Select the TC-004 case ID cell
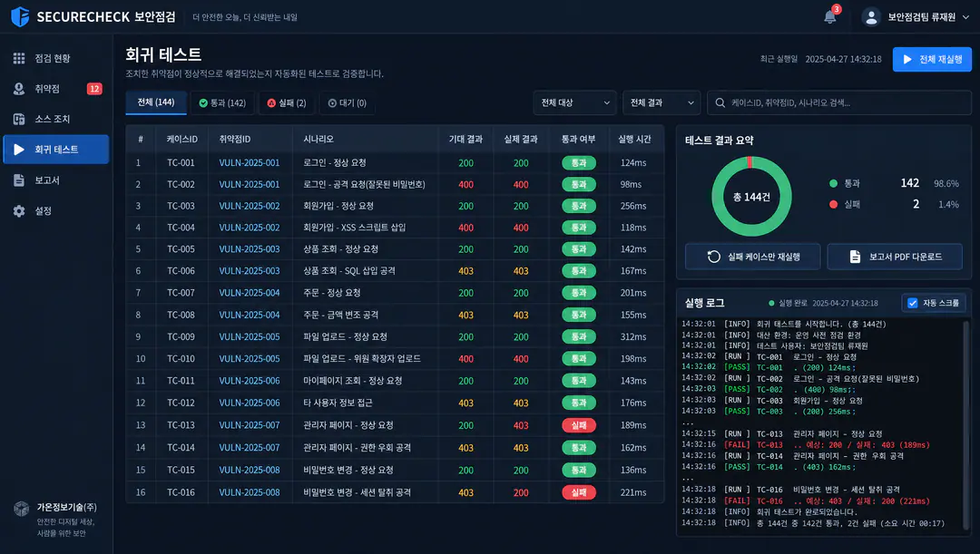 181,228
